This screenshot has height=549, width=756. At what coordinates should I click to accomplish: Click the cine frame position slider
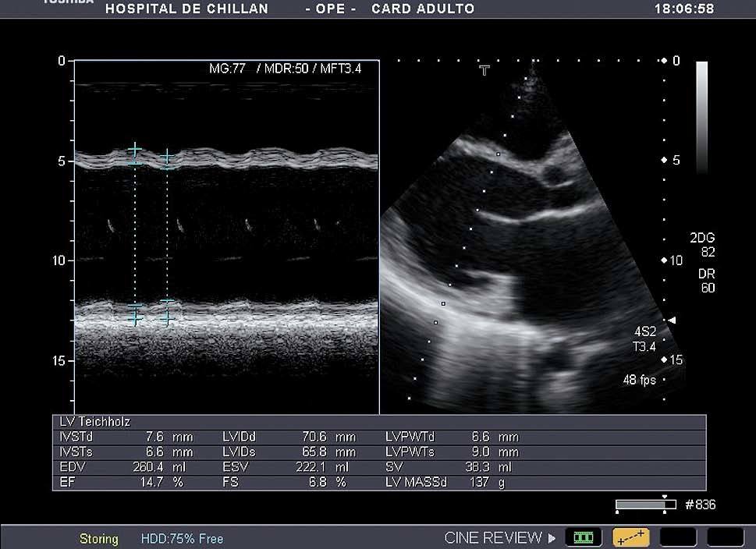click(645, 505)
